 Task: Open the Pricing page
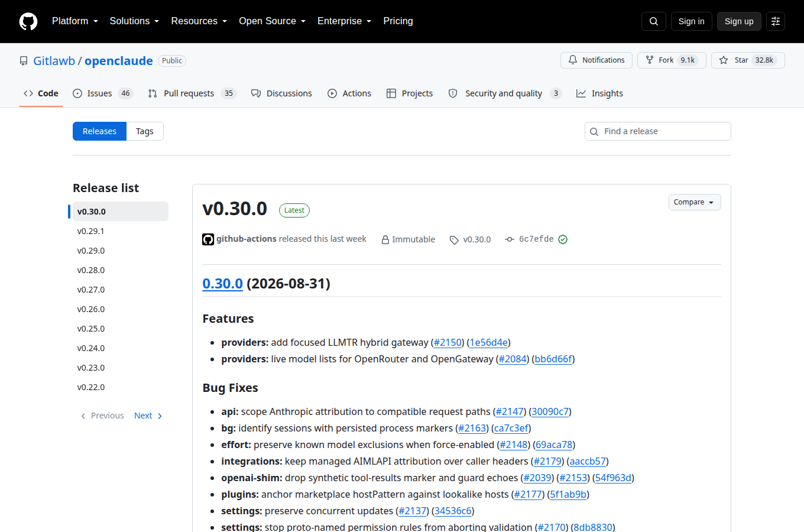coord(398,21)
